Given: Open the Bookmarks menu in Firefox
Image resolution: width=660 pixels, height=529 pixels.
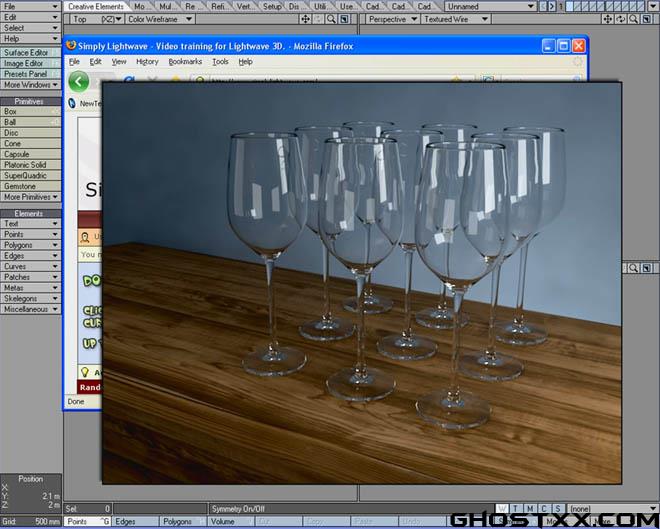Looking at the screenshot, I should pos(185,61).
